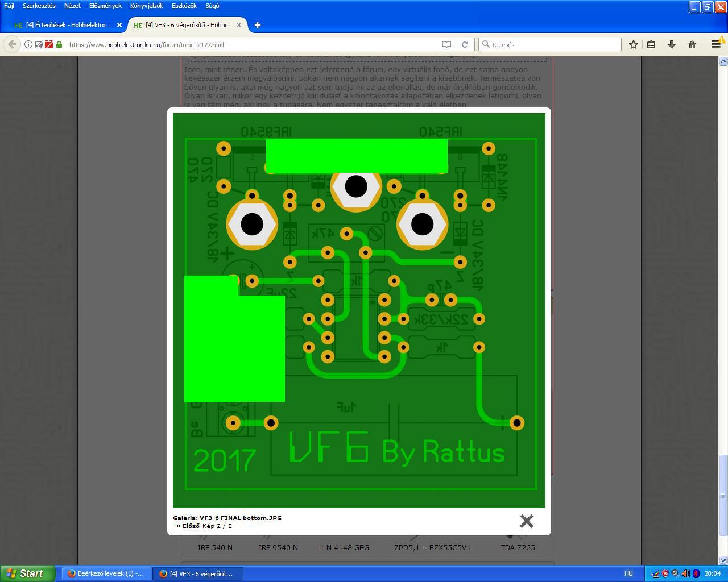The width and height of the screenshot is (728, 582).
Task: Switch to Beérkező levelek taskbar window
Action: click(x=106, y=573)
